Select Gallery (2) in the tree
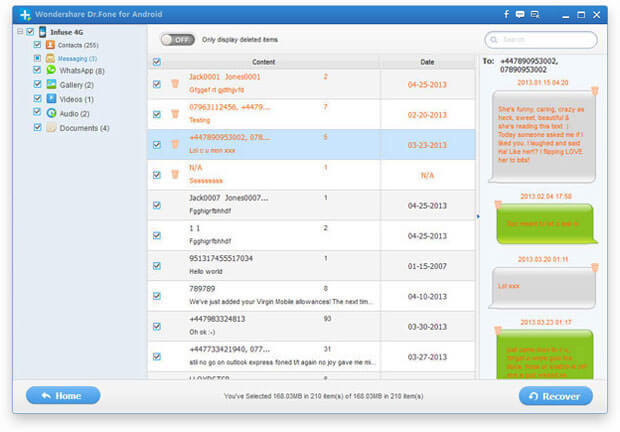 click(77, 85)
